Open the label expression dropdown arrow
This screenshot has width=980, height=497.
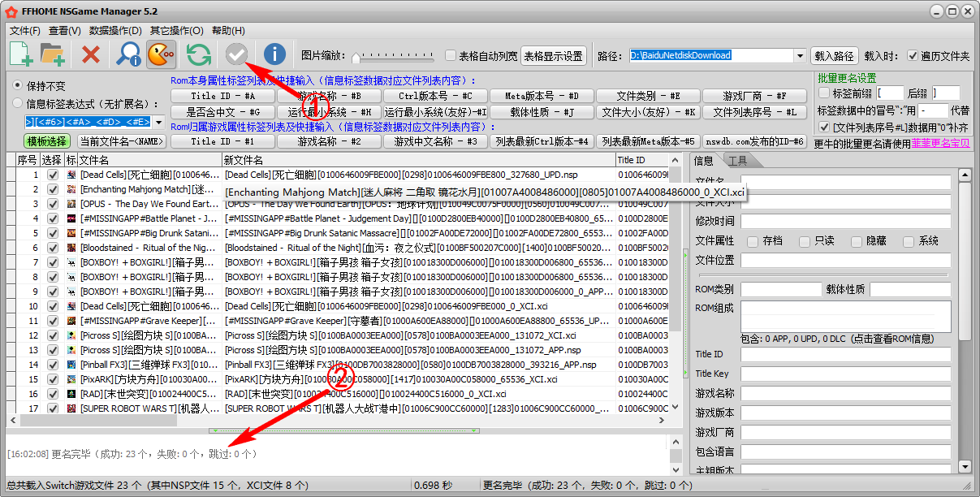tap(158, 123)
